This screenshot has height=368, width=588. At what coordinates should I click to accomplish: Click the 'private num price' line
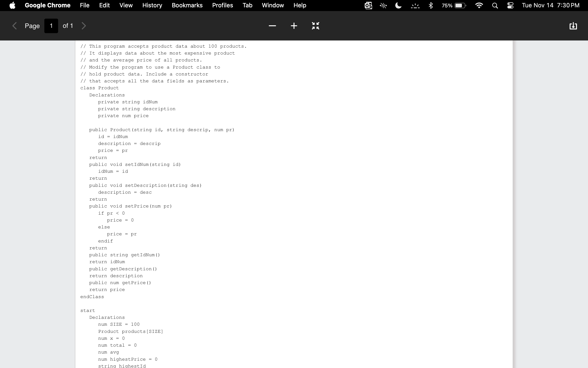coord(123,116)
